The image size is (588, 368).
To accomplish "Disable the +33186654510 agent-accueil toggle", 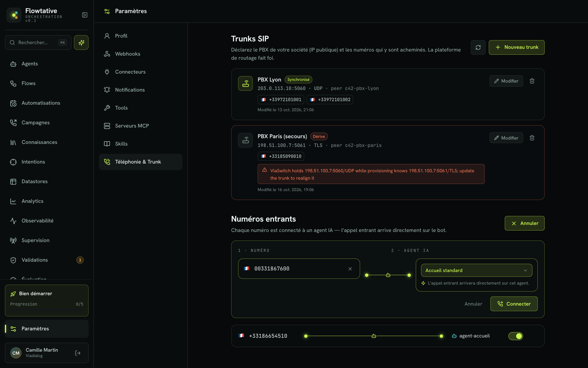I will 516,336.
